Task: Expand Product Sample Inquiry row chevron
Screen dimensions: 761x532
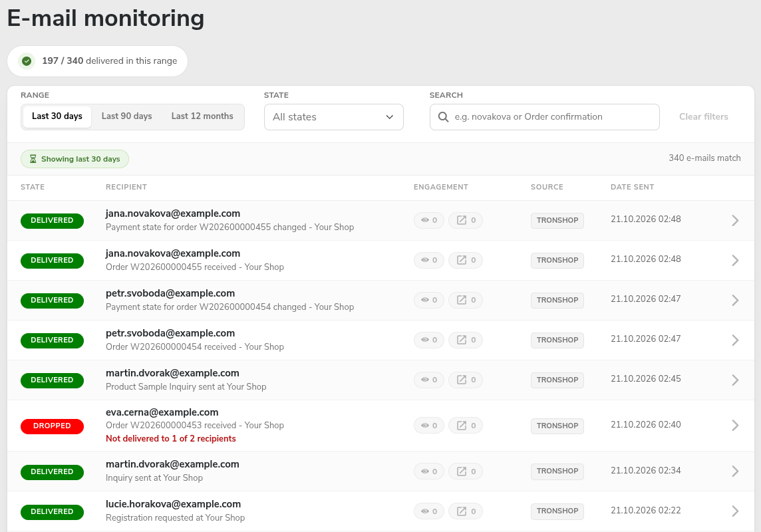Action: tap(735, 380)
